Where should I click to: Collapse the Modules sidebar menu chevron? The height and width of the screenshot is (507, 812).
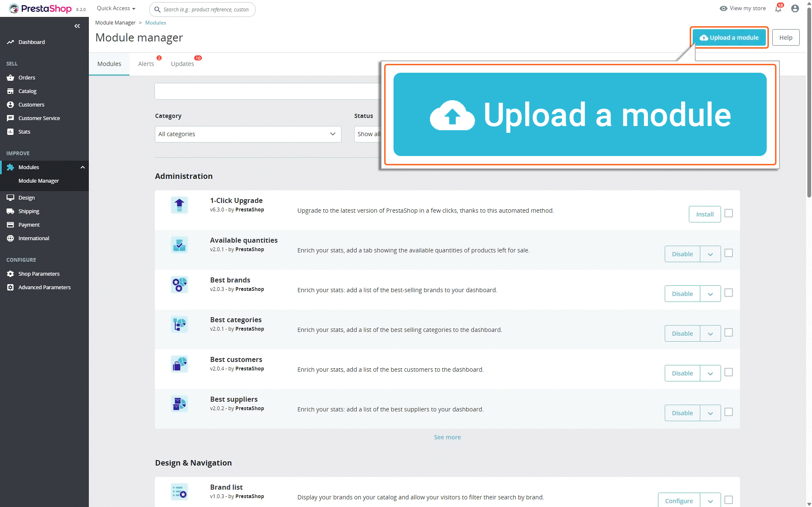click(x=83, y=167)
